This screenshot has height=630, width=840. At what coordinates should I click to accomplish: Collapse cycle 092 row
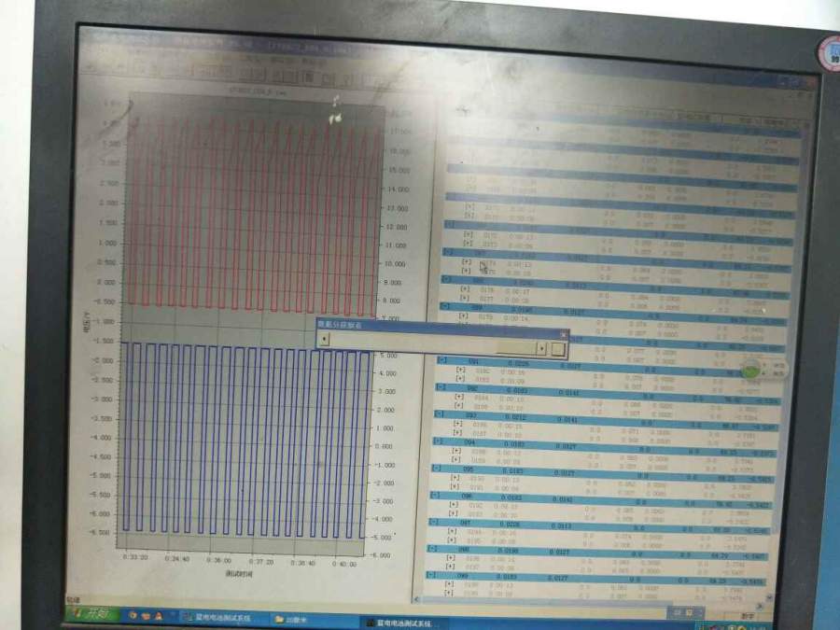441,386
